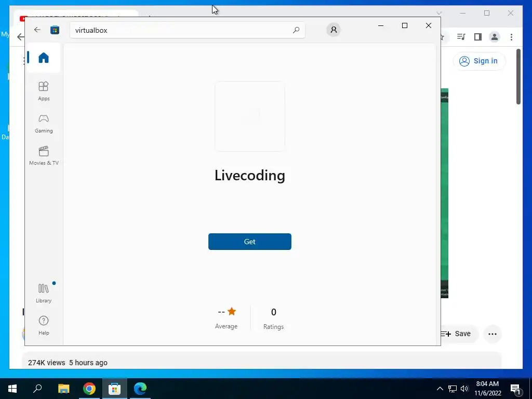The width and height of the screenshot is (532, 399).
Task: Select the Home tab in Store sidebar
Action: coord(44,58)
